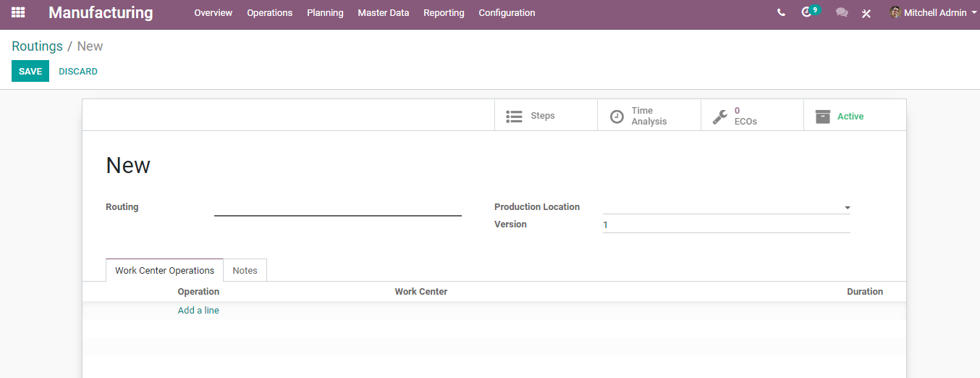
Task: Expand the Production Location dropdown arrow
Action: click(847, 208)
